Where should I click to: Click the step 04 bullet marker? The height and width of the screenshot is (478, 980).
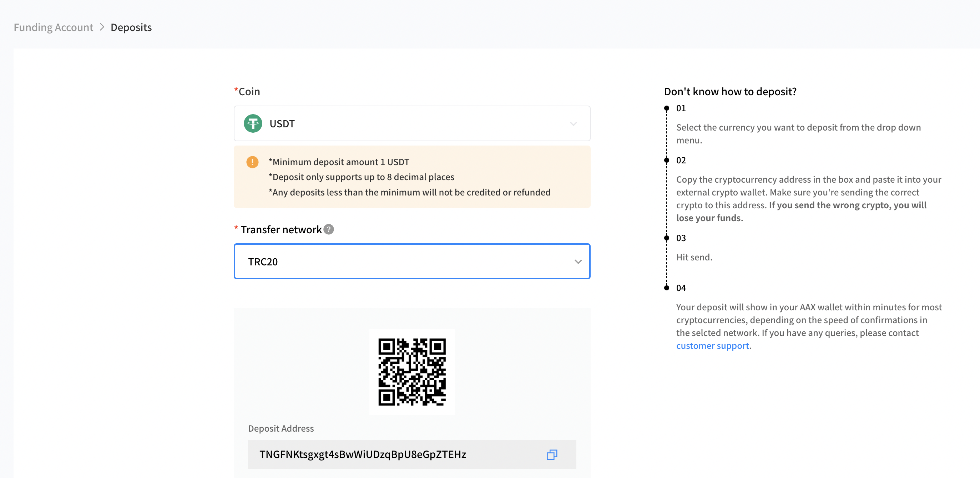[x=667, y=288]
